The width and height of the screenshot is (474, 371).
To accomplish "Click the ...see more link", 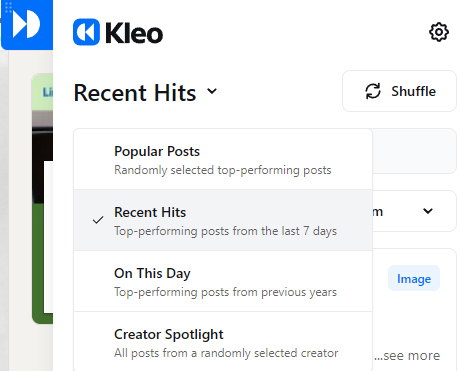I will point(407,356).
